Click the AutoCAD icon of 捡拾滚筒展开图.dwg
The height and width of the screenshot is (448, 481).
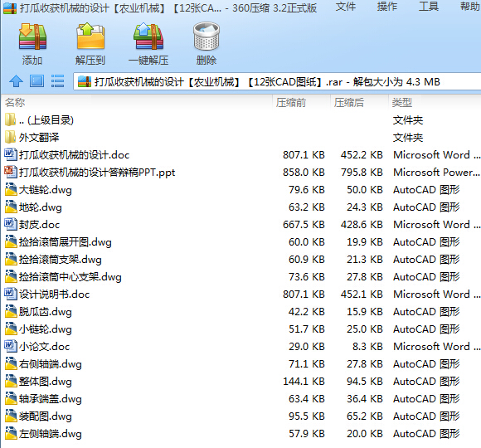(x=11, y=241)
